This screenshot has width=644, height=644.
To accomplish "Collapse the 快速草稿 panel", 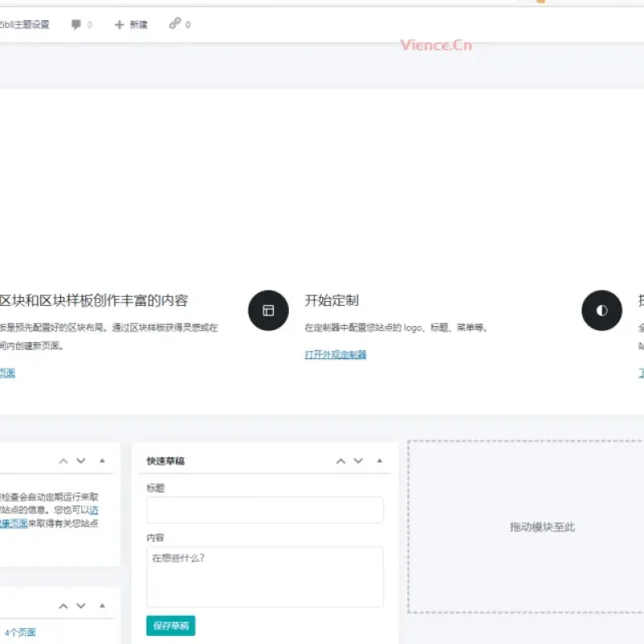I will click(x=379, y=460).
